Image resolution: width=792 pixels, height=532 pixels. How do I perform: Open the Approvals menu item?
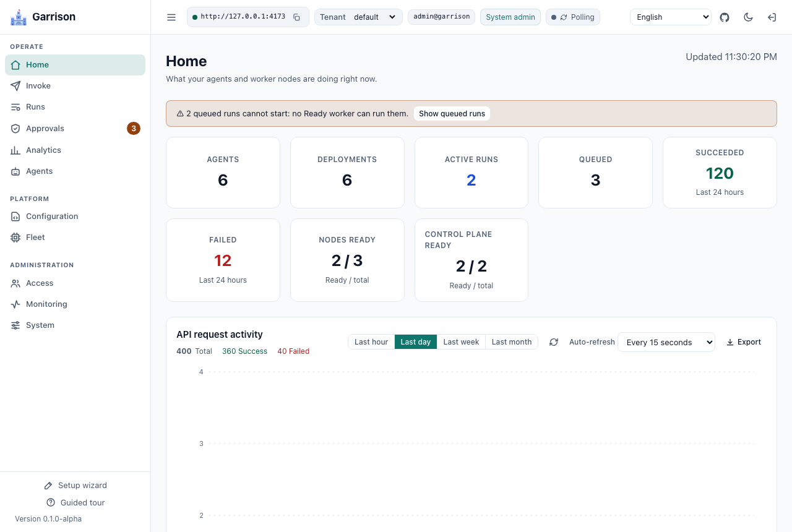75,129
